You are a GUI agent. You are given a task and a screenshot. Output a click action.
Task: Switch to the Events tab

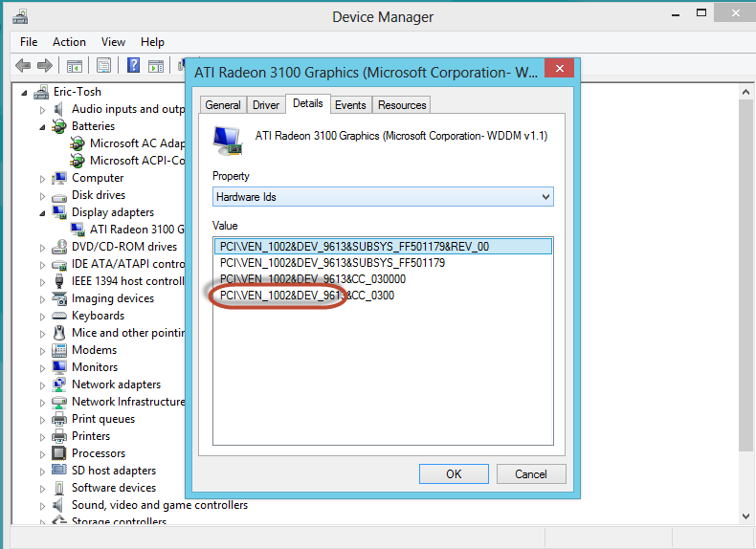(350, 105)
